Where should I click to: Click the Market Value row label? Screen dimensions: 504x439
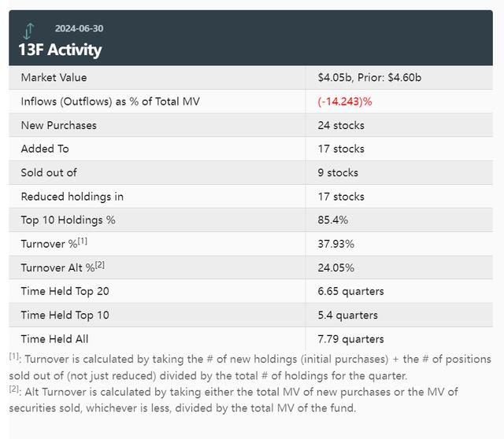[54, 78]
